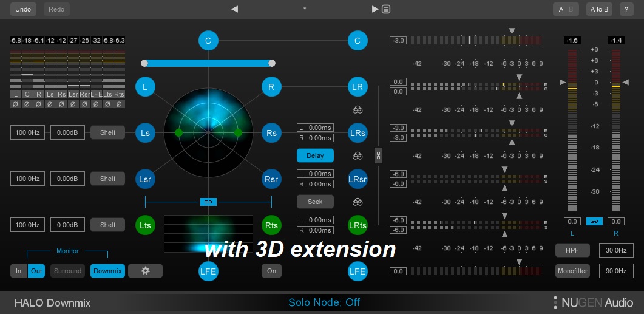The height and width of the screenshot is (314, 644).
Task: Click the triangle gain marker above the C meter
Action: (x=512, y=31)
